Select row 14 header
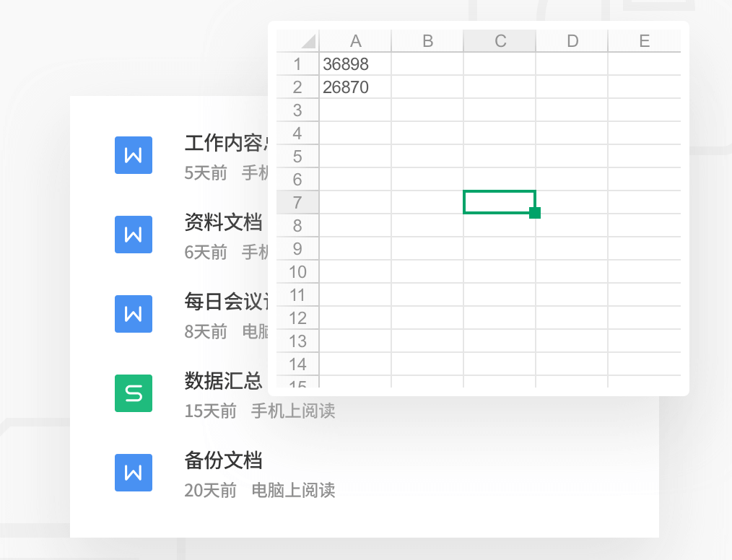Viewport: 732px width, 560px height. click(298, 364)
